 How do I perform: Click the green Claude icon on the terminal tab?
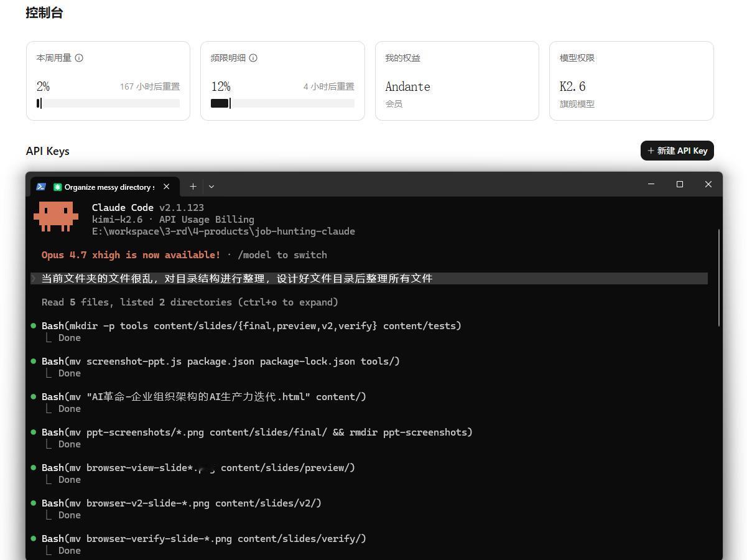tap(57, 187)
